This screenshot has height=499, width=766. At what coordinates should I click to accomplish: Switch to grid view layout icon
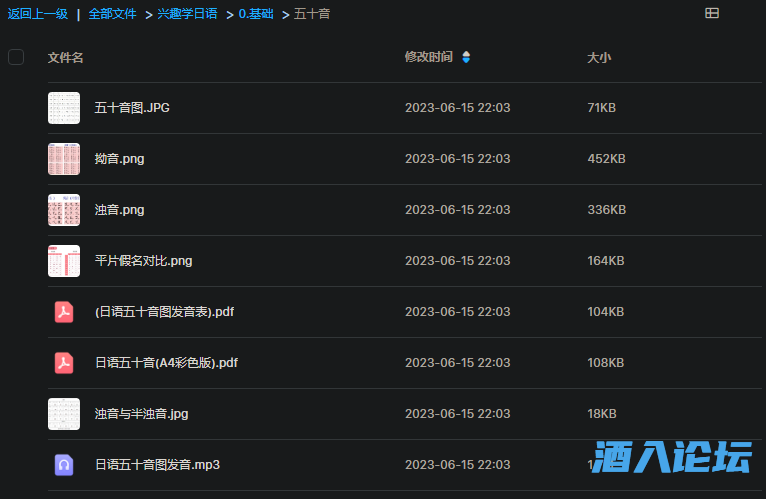point(712,13)
